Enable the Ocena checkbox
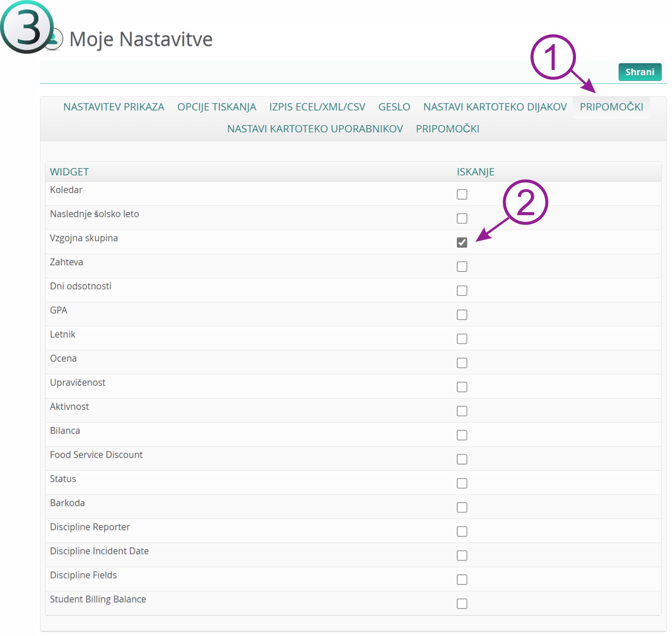The image size is (672, 636). tap(462, 363)
